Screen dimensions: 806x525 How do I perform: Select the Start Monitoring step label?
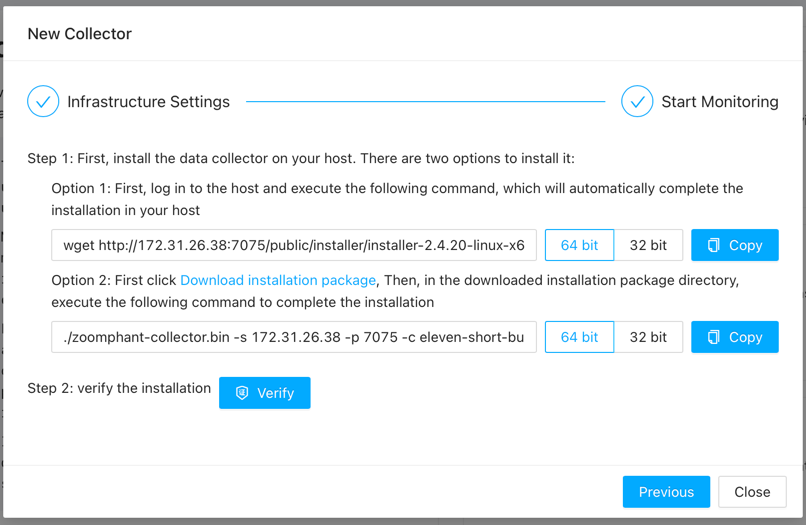tap(719, 102)
